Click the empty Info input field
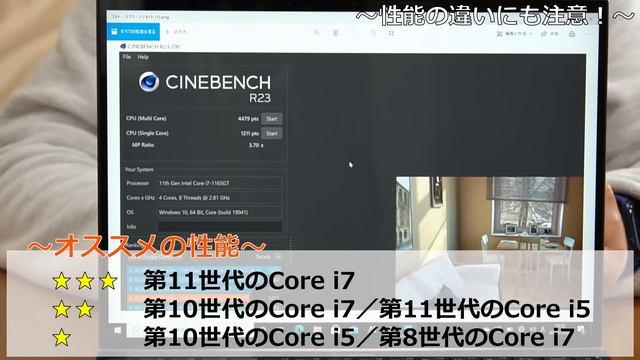Viewport: 640px width, 360px height. pos(220,227)
